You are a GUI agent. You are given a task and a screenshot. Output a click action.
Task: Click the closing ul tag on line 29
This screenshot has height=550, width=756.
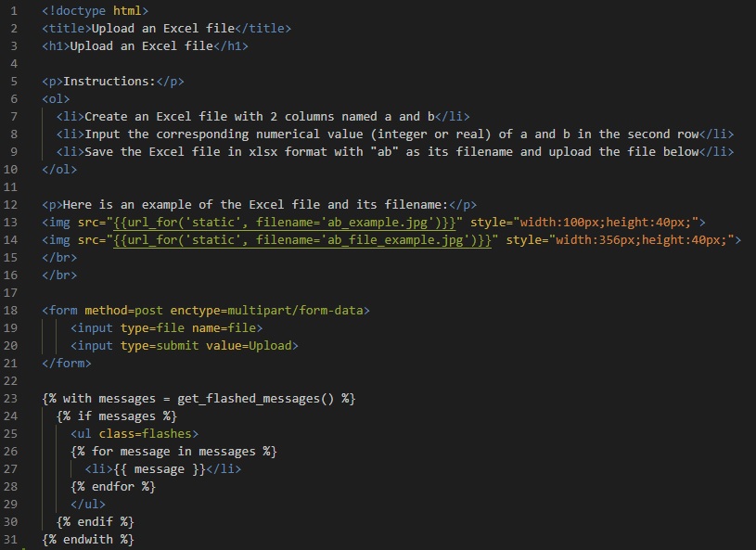coord(88,505)
